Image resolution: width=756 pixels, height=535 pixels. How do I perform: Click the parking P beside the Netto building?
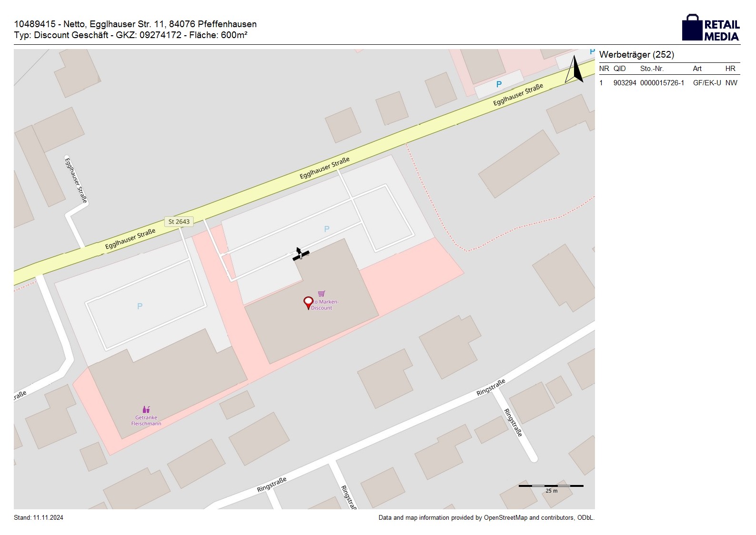327,229
